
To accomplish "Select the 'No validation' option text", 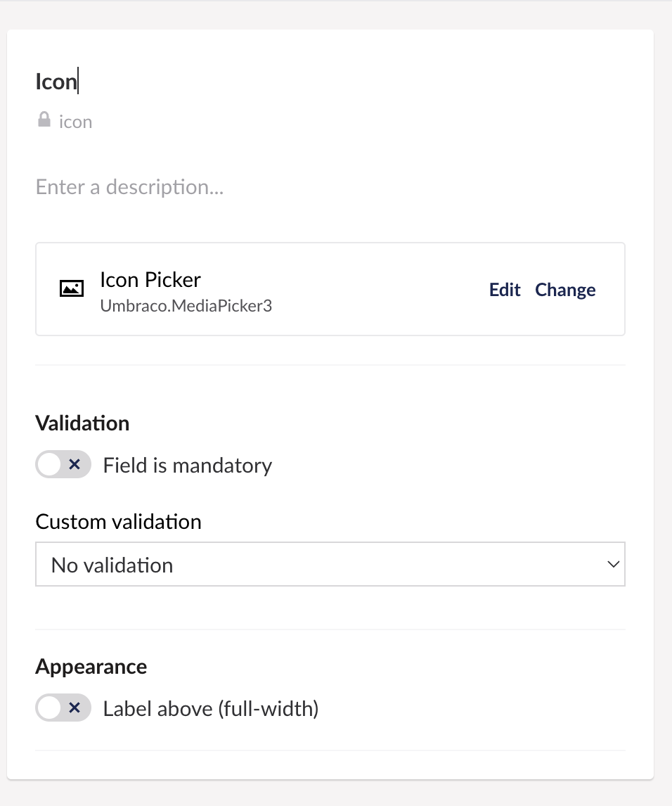I will tap(112, 565).
